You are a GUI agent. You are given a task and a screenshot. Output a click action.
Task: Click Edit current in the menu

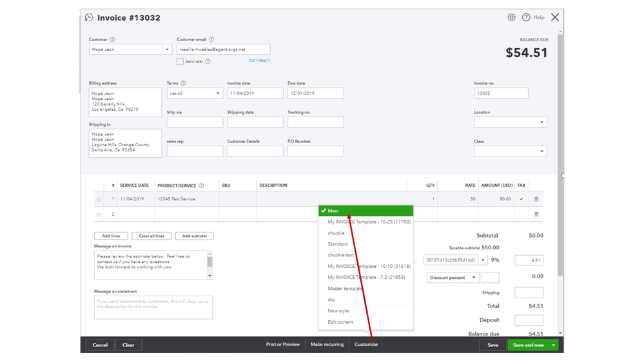pos(340,322)
